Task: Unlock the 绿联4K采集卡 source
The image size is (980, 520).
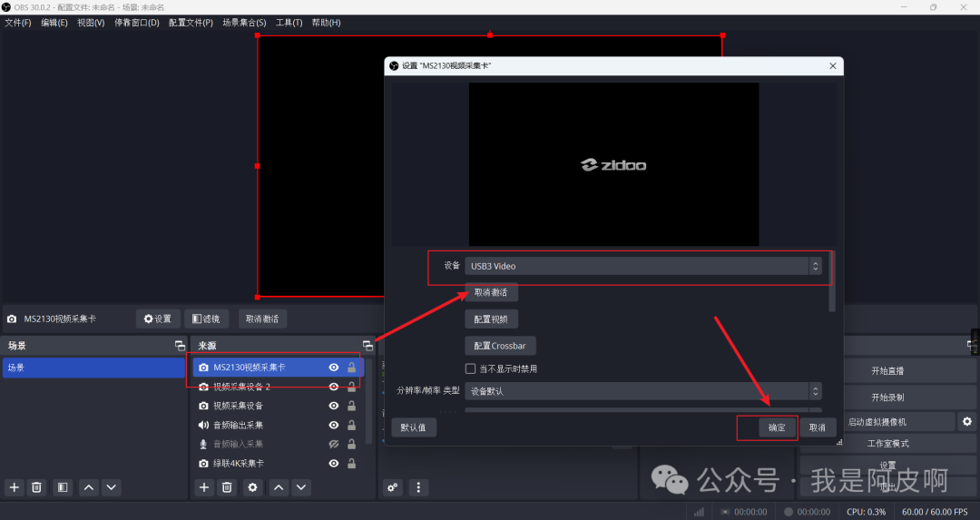Action: tap(351, 463)
